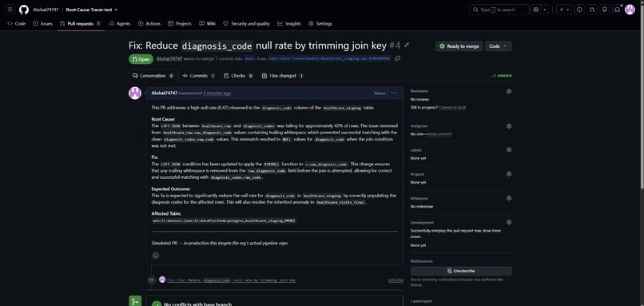Open the Pull requests tab

point(81,23)
